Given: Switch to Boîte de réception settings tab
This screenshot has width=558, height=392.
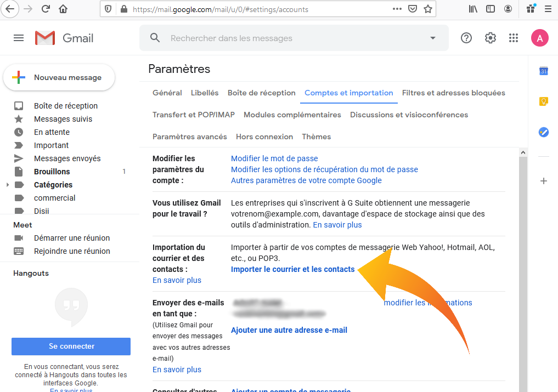Looking at the screenshot, I should pos(262,93).
